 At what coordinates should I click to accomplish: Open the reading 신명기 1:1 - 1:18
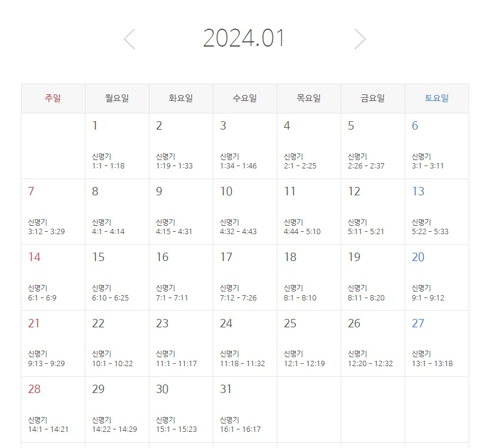tap(108, 161)
